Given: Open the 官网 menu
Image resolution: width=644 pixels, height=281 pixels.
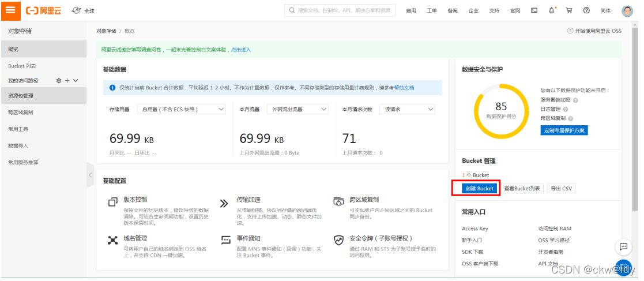Looking at the screenshot, I should coord(515,11).
